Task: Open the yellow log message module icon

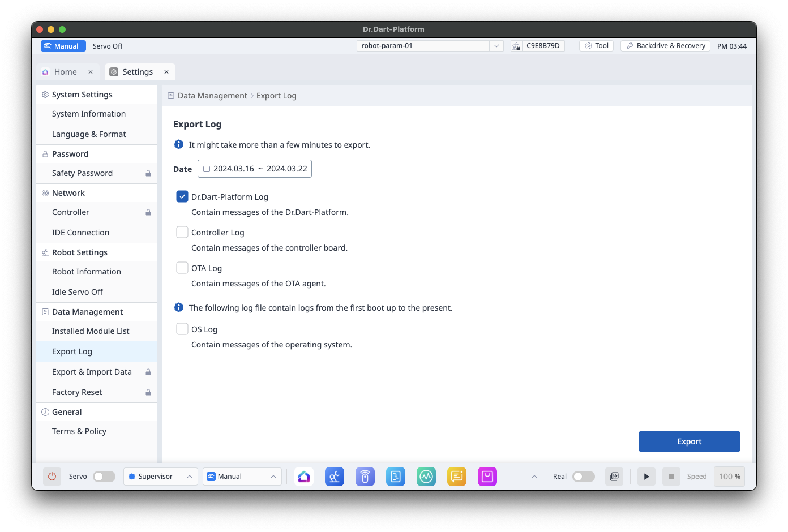Action: click(x=457, y=477)
